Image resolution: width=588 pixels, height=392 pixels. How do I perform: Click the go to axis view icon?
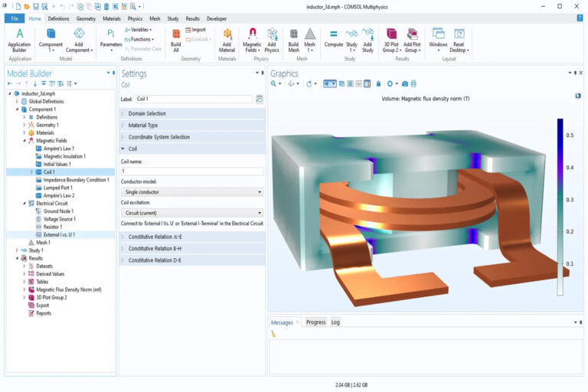(x=291, y=83)
